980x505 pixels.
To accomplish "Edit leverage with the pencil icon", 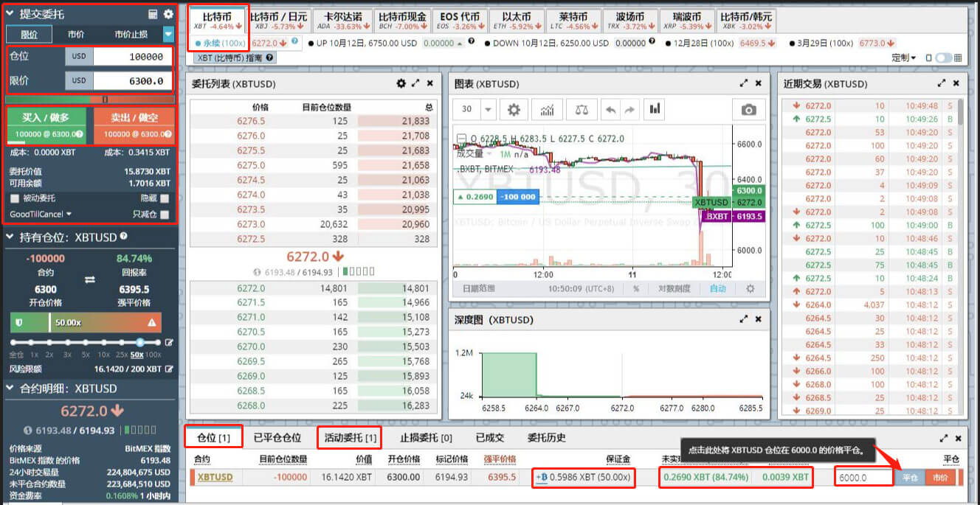I will click(169, 343).
